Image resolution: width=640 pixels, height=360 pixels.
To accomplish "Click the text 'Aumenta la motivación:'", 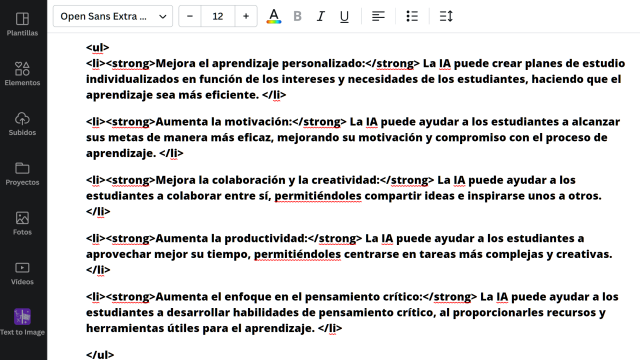I will pos(224,122).
